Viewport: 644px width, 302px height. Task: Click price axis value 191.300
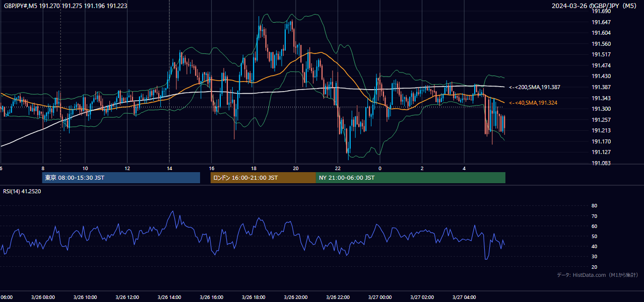coord(601,109)
